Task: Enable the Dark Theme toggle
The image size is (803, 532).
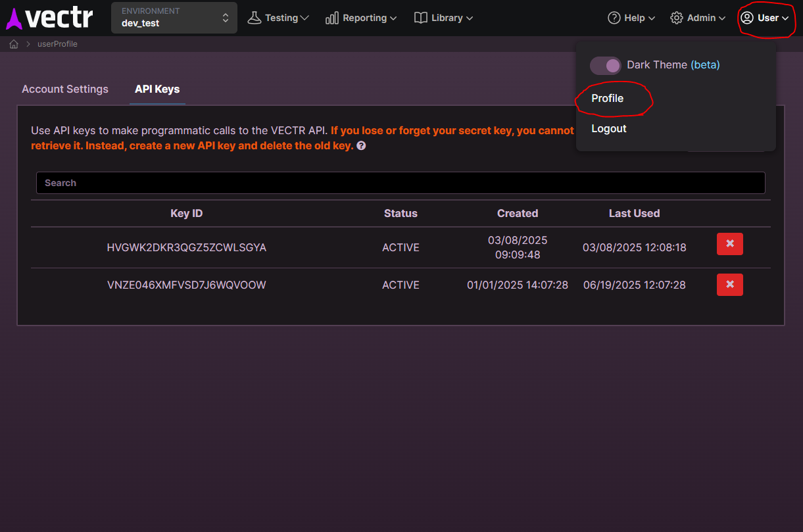Action: pos(605,65)
